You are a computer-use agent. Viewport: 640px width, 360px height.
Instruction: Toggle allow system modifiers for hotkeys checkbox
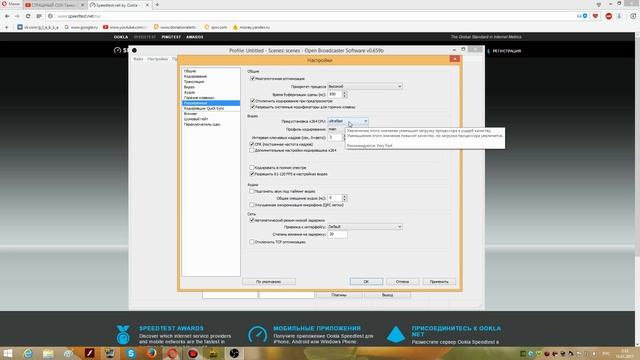click(x=252, y=107)
